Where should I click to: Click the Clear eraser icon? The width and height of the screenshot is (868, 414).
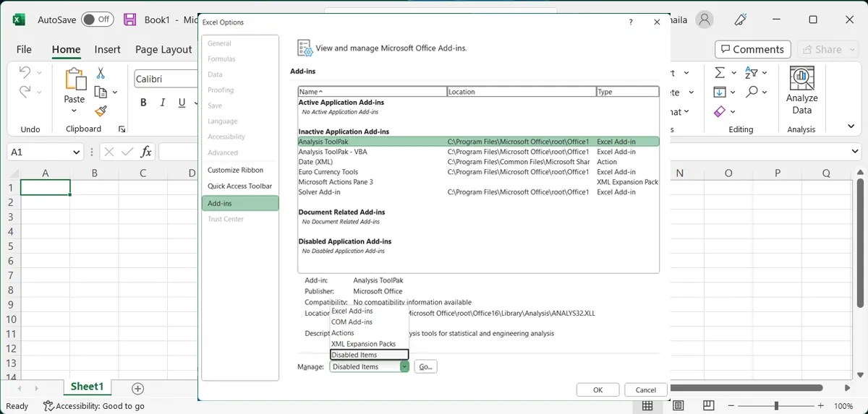(720, 111)
